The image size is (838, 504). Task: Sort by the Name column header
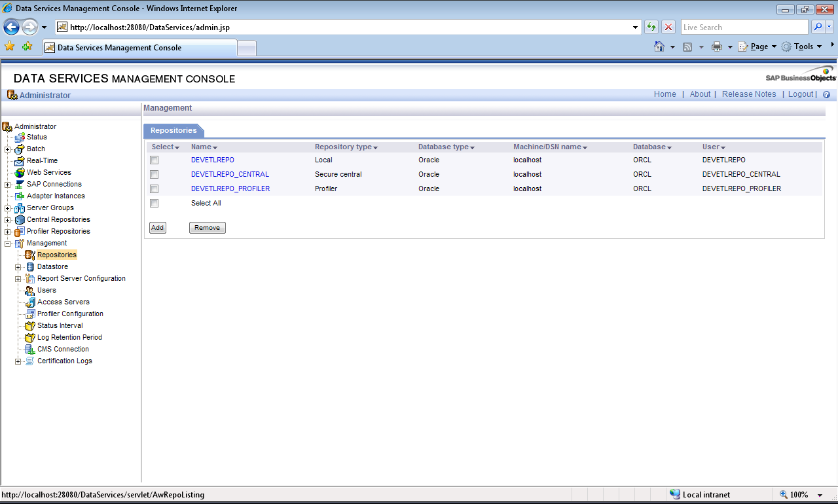pyautogui.click(x=204, y=147)
